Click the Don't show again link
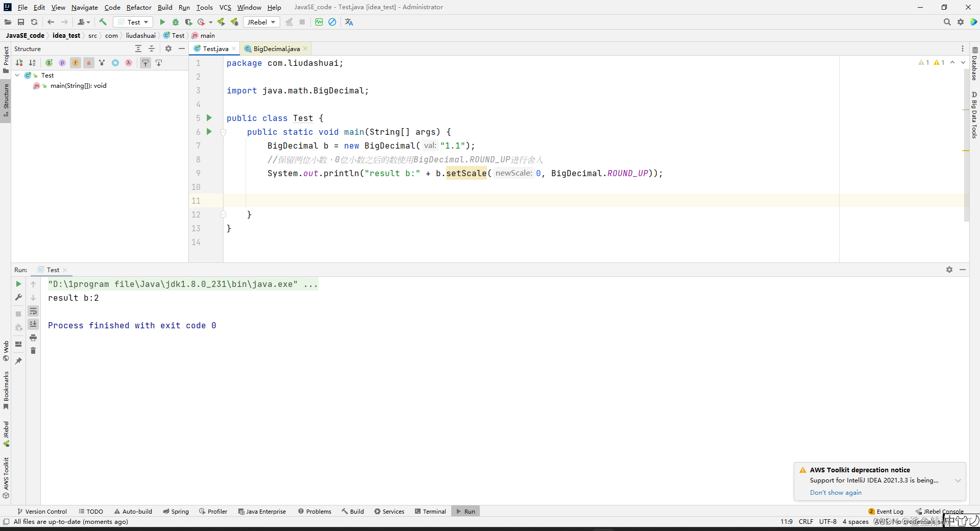 pyautogui.click(x=836, y=492)
